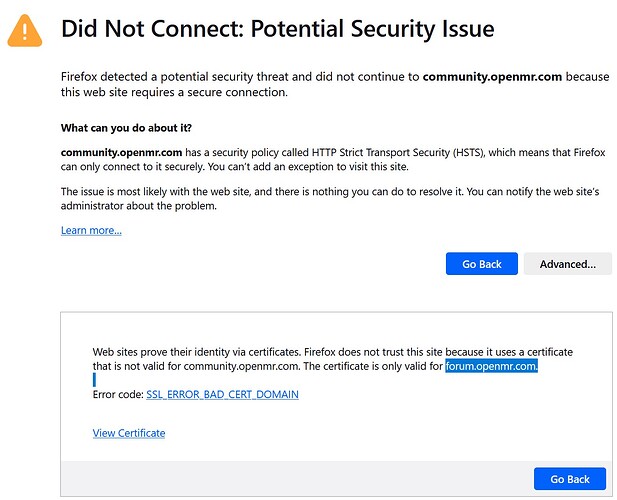Expand the Advanced… details button
The width and height of the screenshot is (617, 500).
point(567,264)
